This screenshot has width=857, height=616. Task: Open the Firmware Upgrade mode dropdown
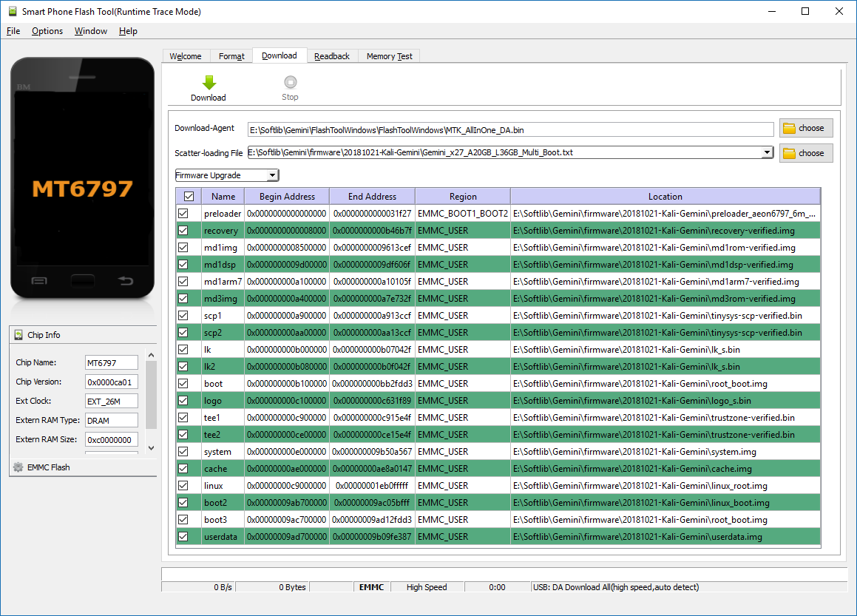tap(272, 175)
